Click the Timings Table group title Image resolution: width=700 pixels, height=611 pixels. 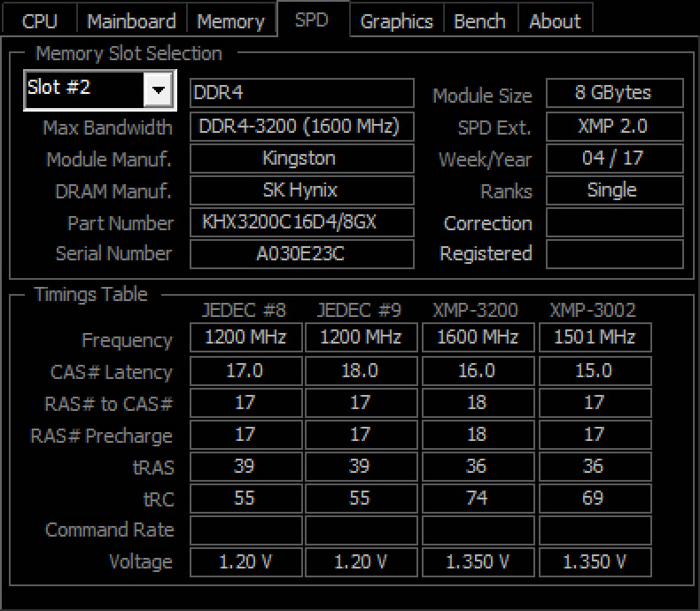tap(90, 294)
